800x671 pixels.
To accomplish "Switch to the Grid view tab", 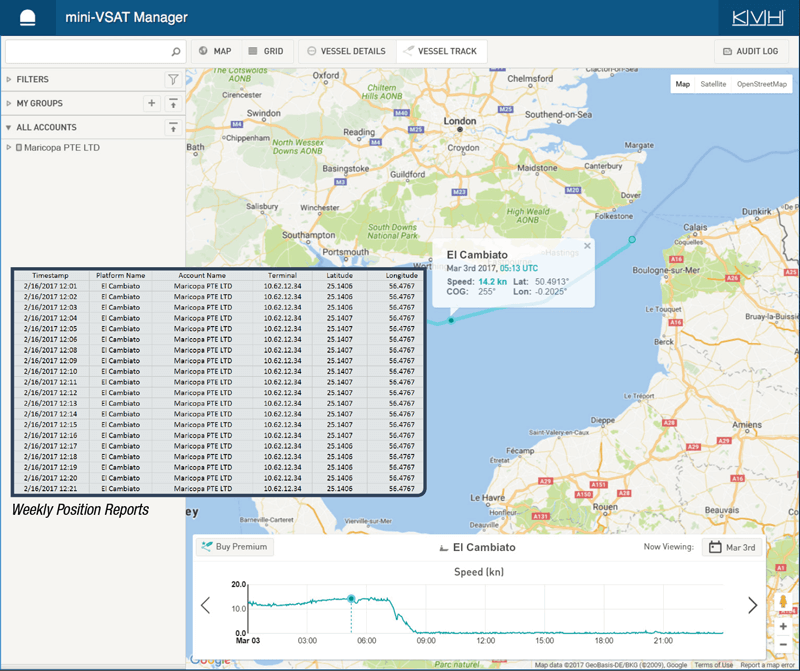I will click(267, 52).
